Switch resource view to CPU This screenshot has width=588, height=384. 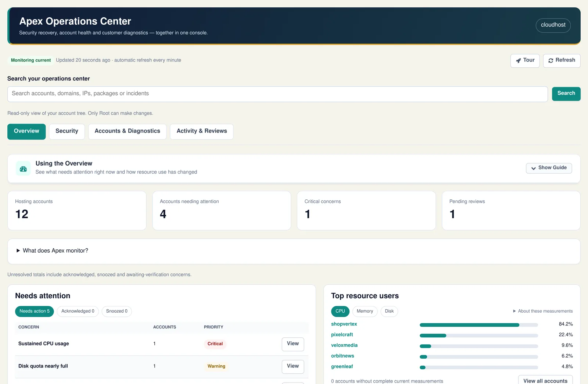tap(340, 311)
